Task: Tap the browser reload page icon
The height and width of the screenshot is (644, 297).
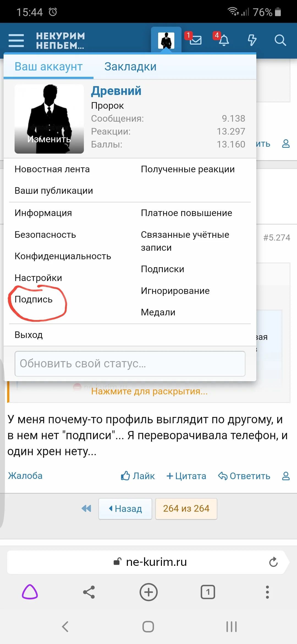Action: pos(273,562)
